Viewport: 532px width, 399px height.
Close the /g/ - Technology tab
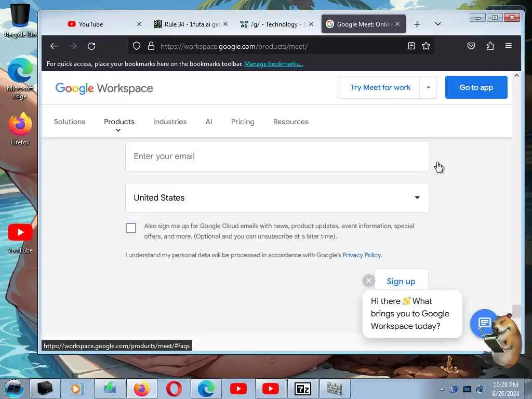tap(311, 24)
